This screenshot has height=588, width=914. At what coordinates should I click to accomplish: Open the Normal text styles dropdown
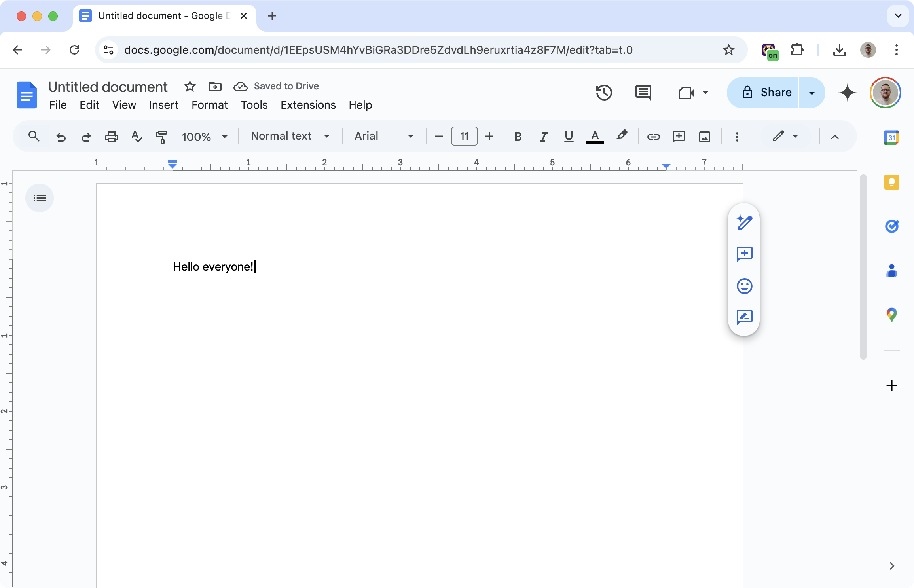pyautogui.click(x=327, y=136)
